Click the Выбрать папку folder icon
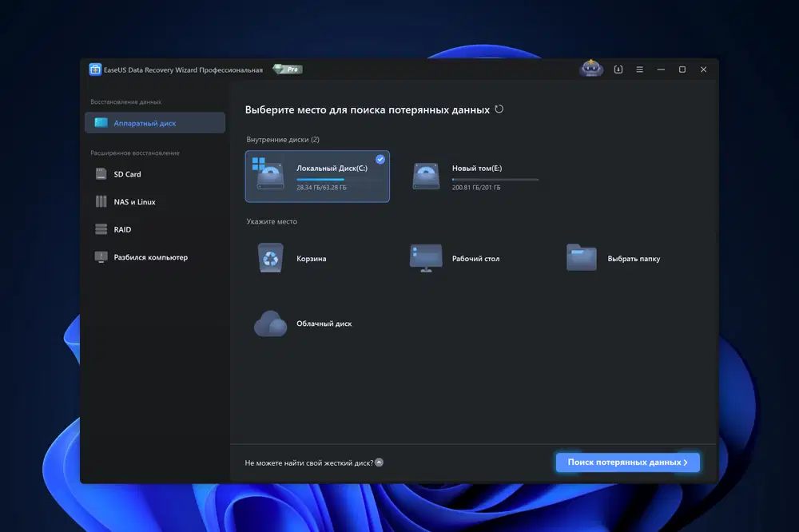The image size is (799, 532). click(x=581, y=258)
